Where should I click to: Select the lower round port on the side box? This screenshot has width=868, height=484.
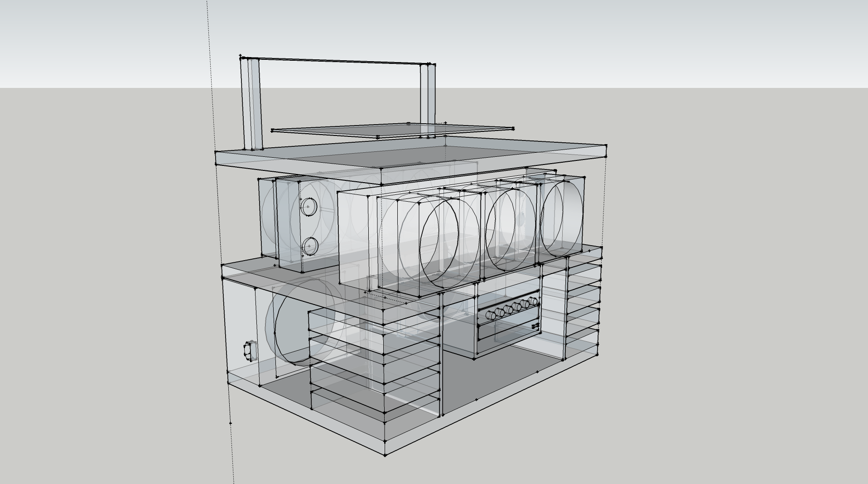(x=309, y=247)
